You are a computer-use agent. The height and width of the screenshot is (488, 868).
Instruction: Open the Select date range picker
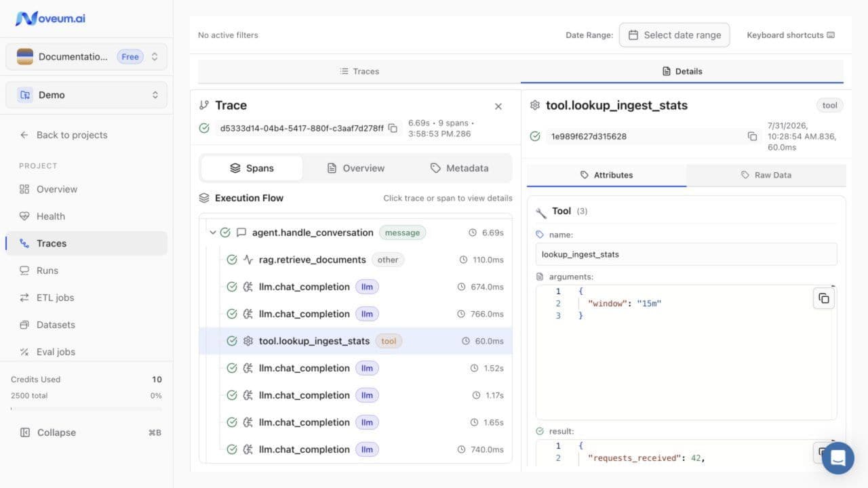coord(674,35)
